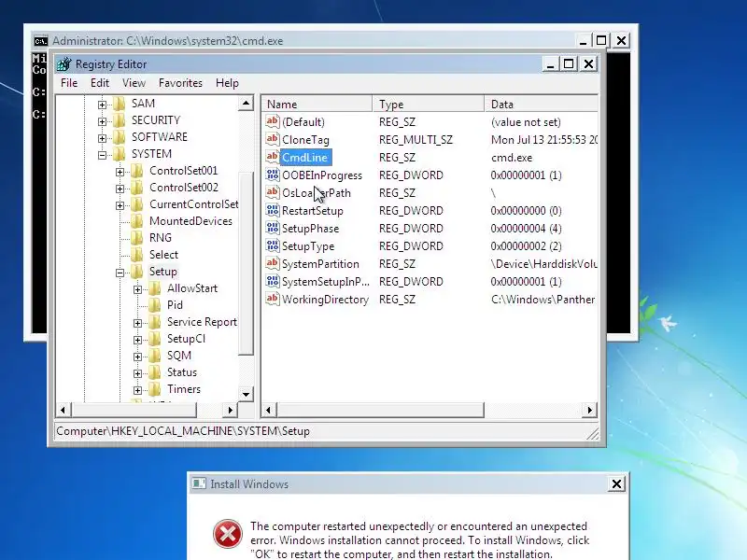Expand the SQM subkey
The height and width of the screenshot is (560, 747).
pos(137,357)
